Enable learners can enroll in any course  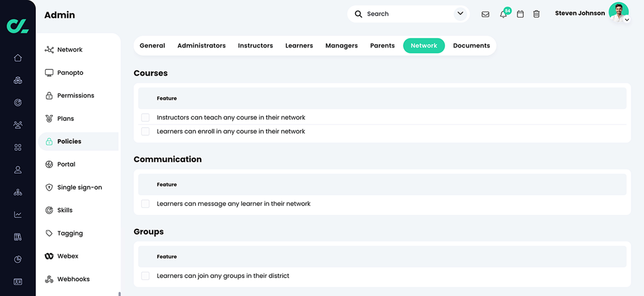(145, 131)
